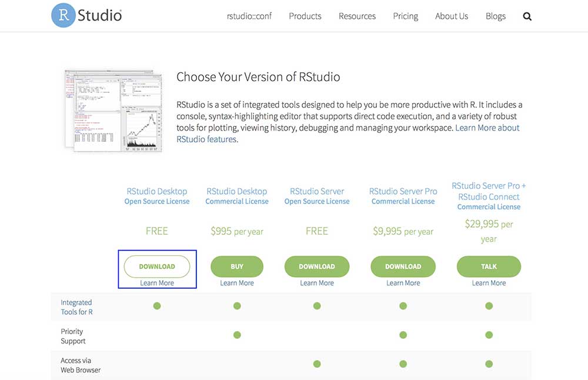Click the RStudio IDE screenshot thumbnail
588x380 pixels.
coord(113,110)
